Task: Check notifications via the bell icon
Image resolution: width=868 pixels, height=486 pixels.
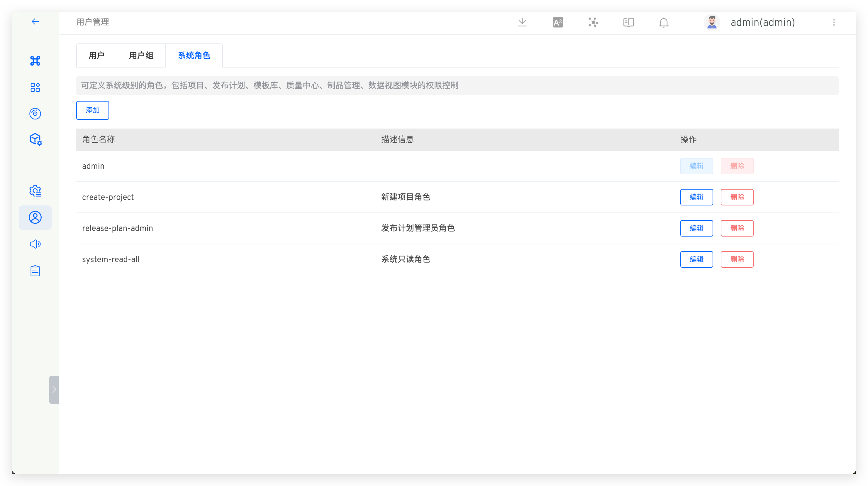Action: click(x=664, y=22)
